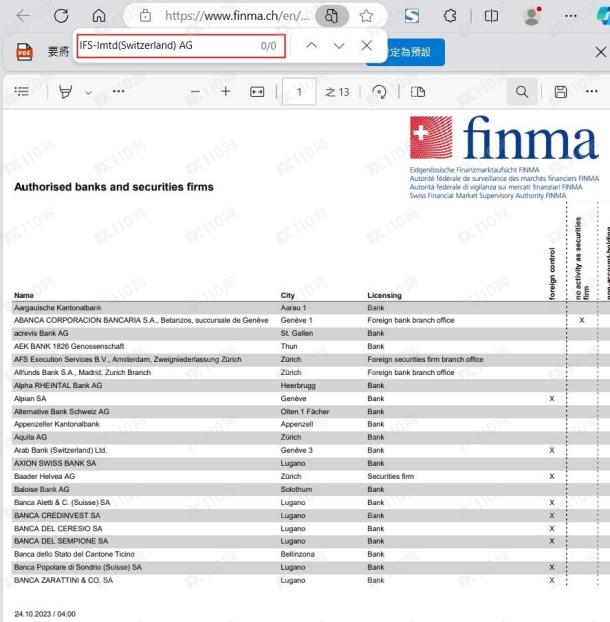
Task: Select the PDF highlight tool
Action: 65,92
